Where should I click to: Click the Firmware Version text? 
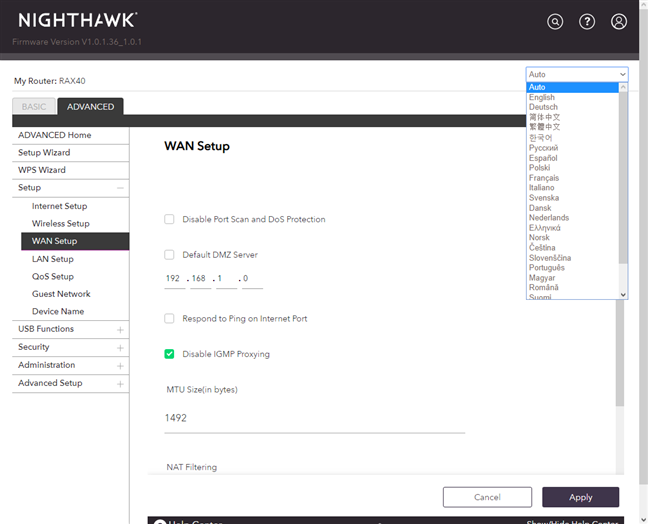77,42
